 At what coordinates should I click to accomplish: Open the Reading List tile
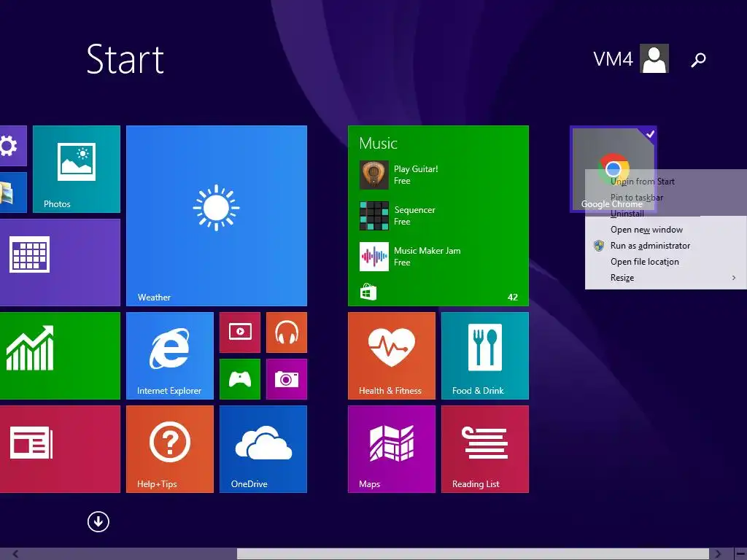pos(485,449)
